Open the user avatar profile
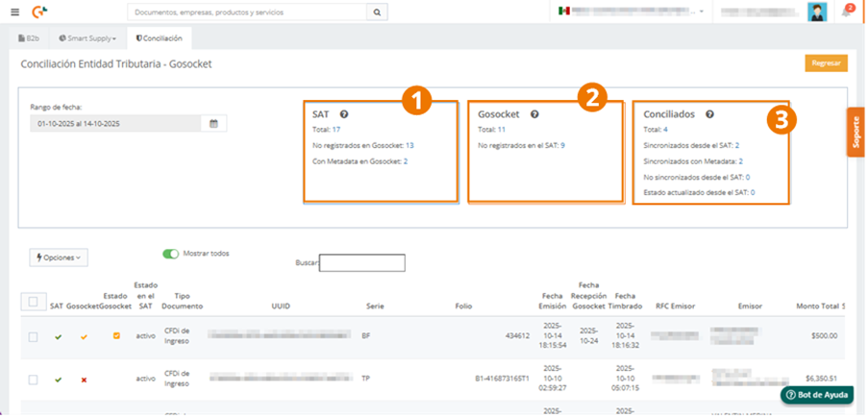This screenshot has width=868, height=417. tap(817, 12)
